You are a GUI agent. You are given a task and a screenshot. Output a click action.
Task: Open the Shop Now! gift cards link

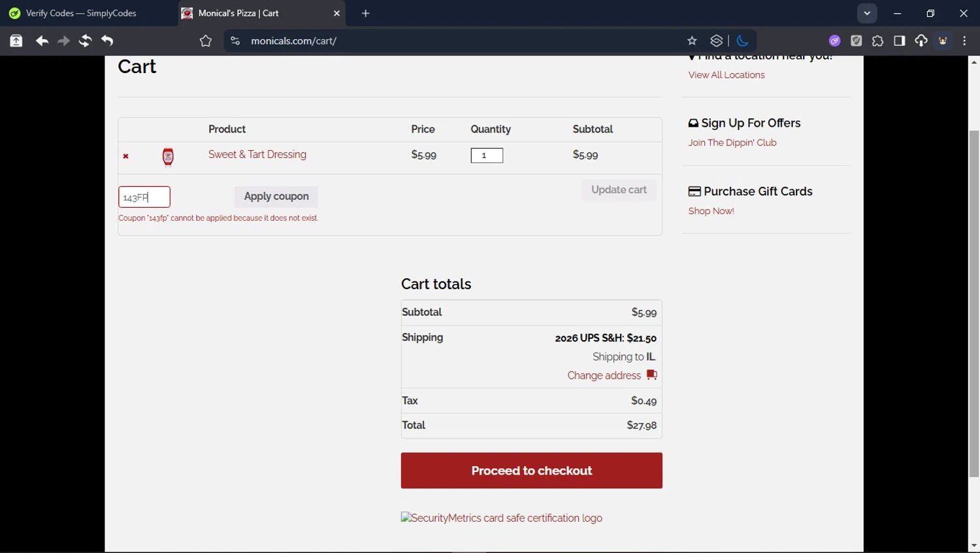(x=711, y=211)
